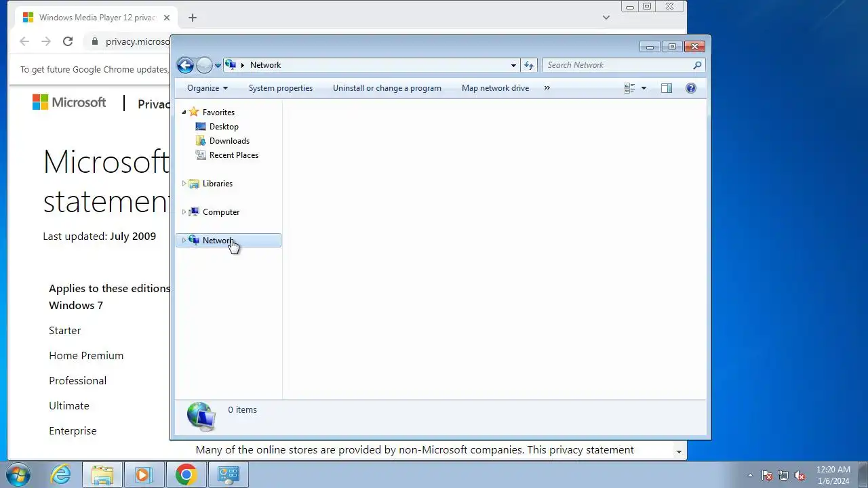Click the magnifier icon in search box

click(x=697, y=65)
